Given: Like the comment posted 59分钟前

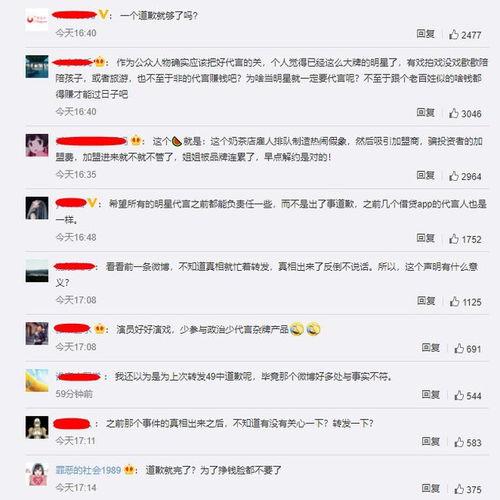Looking at the screenshot, I should tap(459, 395).
